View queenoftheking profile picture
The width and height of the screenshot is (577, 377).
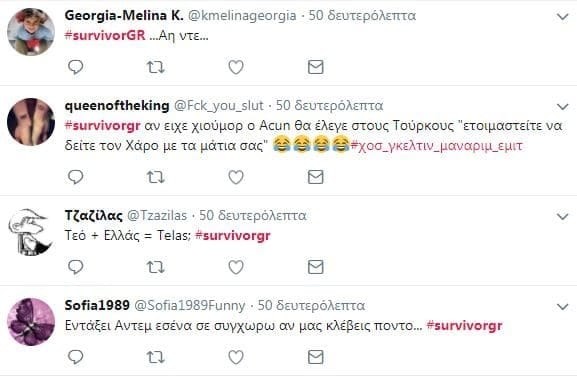31,122
